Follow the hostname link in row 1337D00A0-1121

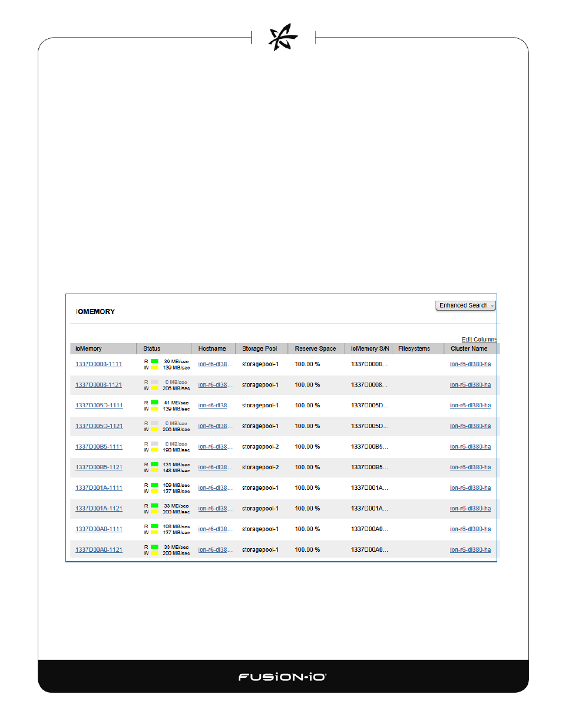pos(215,550)
